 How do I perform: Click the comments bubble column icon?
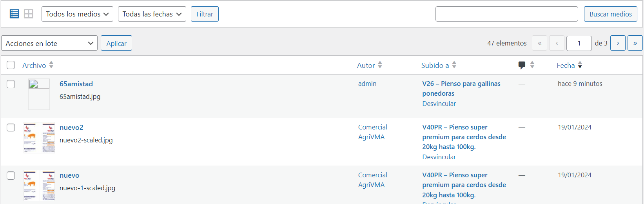click(x=522, y=65)
